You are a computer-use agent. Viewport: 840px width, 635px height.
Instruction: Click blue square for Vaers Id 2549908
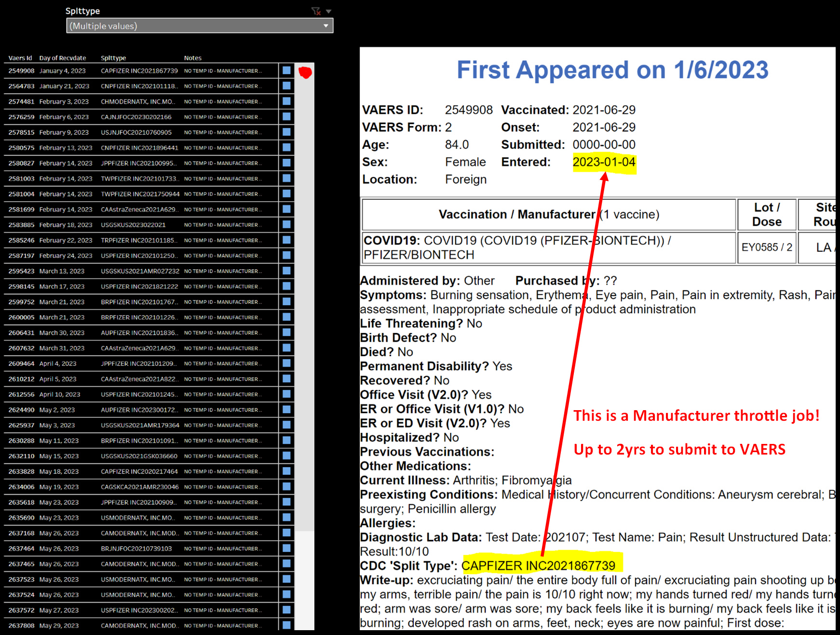[x=287, y=70]
